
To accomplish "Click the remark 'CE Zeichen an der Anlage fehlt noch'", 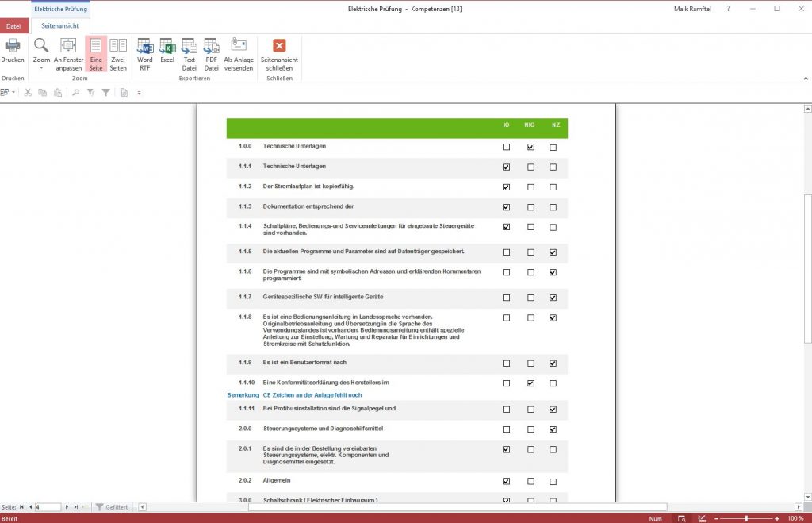I will coord(312,395).
